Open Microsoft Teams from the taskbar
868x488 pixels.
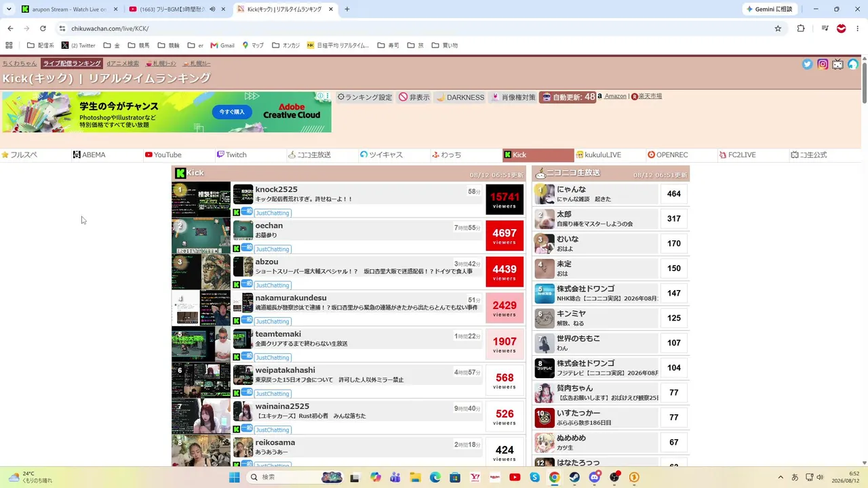tap(395, 477)
